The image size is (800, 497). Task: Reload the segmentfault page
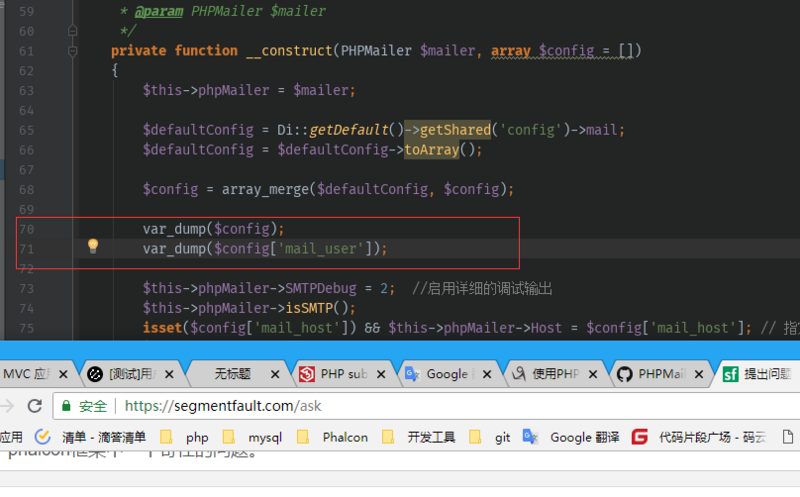[35, 406]
